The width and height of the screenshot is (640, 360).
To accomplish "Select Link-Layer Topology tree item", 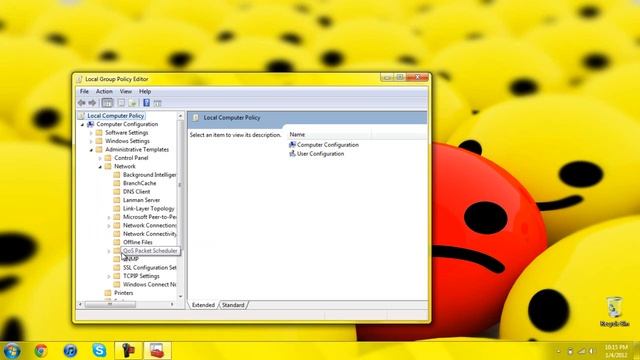I will 149,209.
